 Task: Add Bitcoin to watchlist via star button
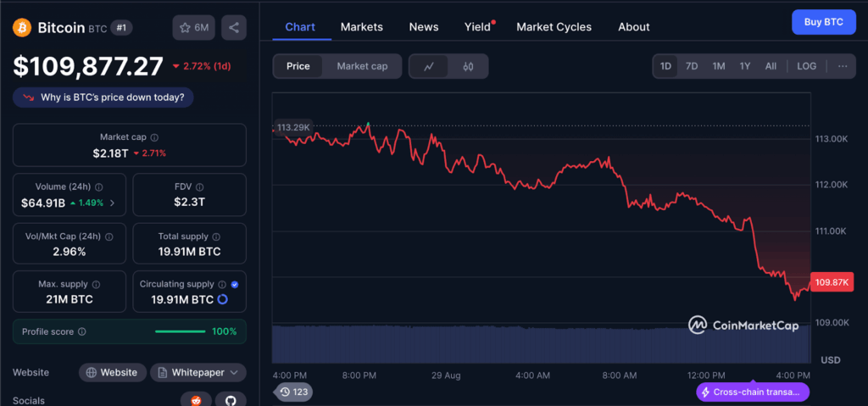click(193, 28)
